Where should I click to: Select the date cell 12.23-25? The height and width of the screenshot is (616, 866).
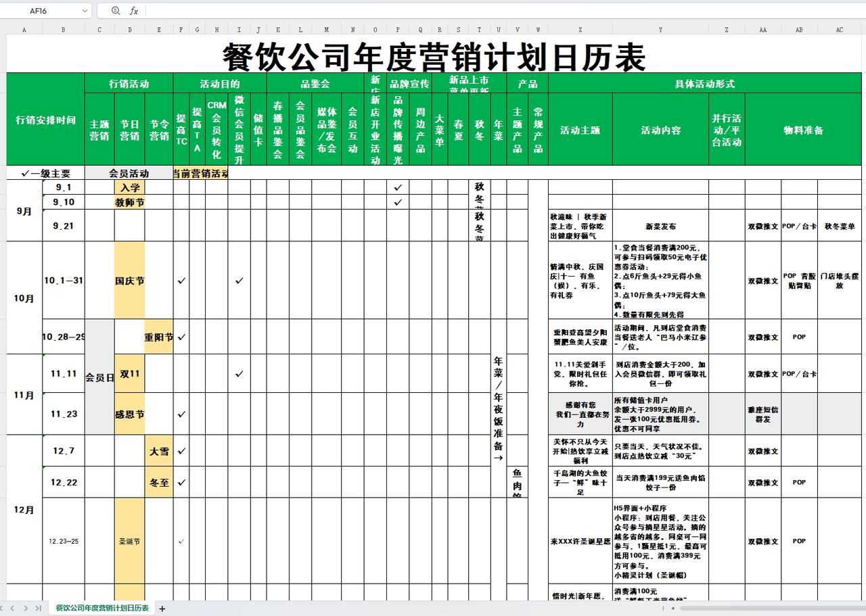(64, 541)
